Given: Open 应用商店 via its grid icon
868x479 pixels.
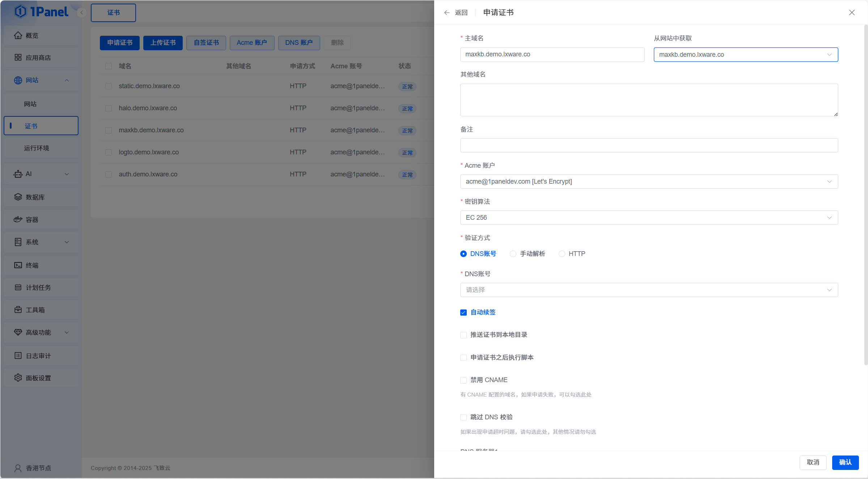Looking at the screenshot, I should [18, 57].
